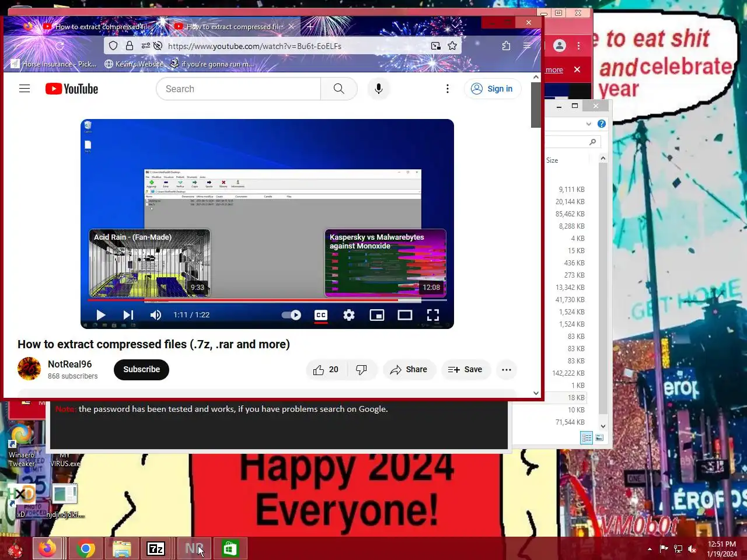Viewport: 747px width, 560px height.
Task: Play the video
Action: point(100,315)
